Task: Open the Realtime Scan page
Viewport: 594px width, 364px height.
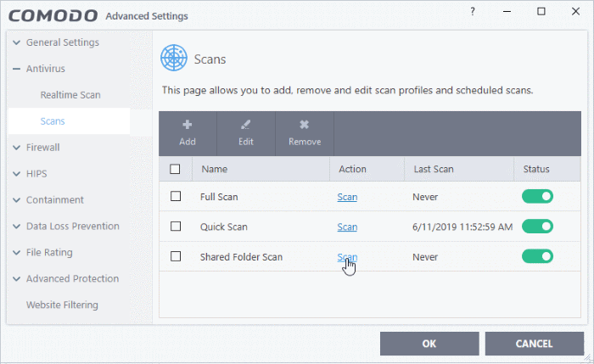Action: tap(70, 95)
